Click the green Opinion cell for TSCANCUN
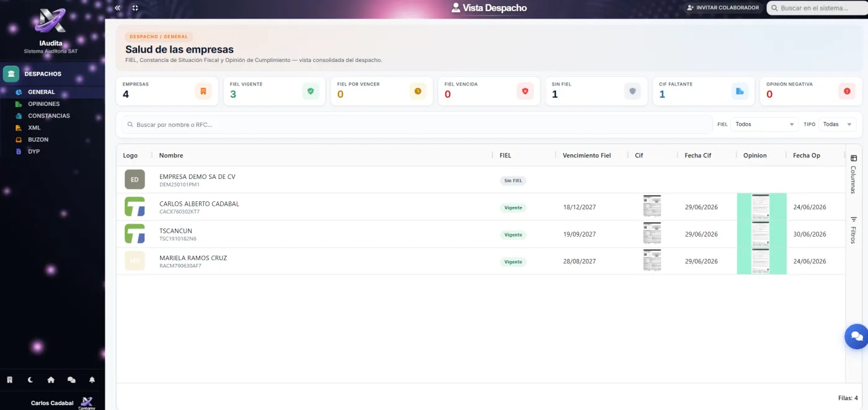The image size is (868, 410). click(761, 234)
